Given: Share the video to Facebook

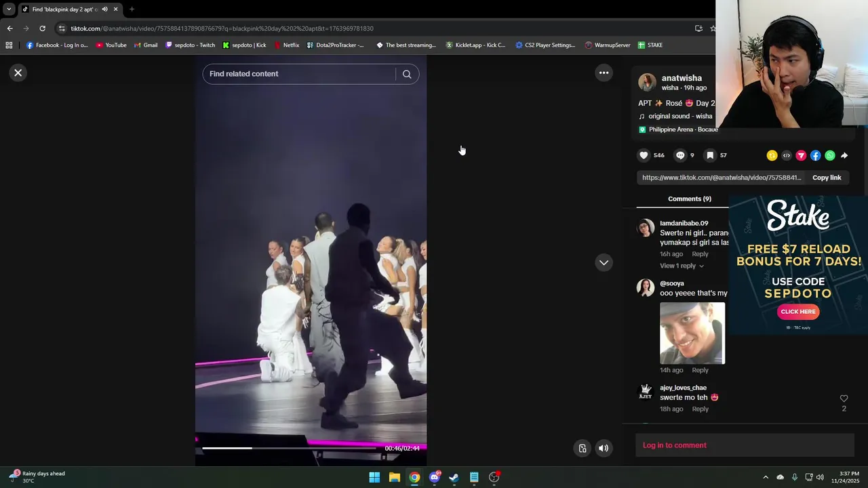Looking at the screenshot, I should click(815, 155).
